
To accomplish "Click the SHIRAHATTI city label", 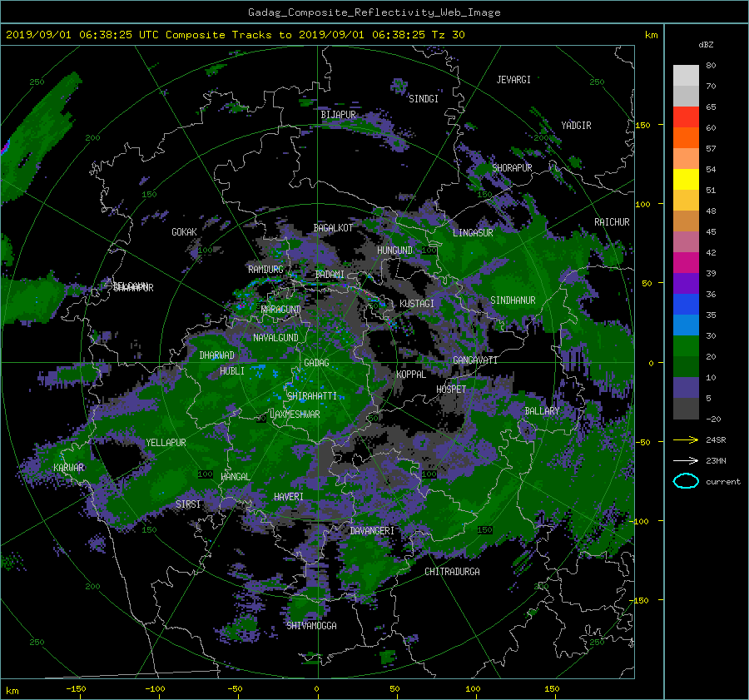I will tap(312, 396).
